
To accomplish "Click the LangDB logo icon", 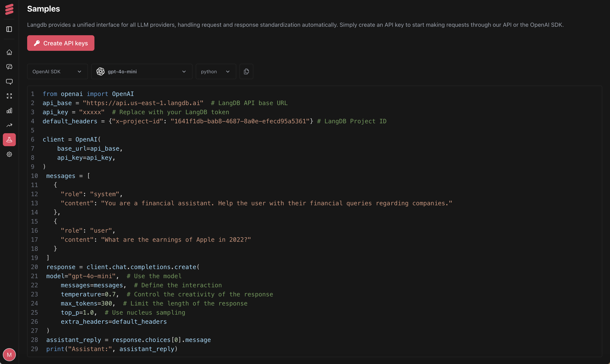I will [9, 9].
